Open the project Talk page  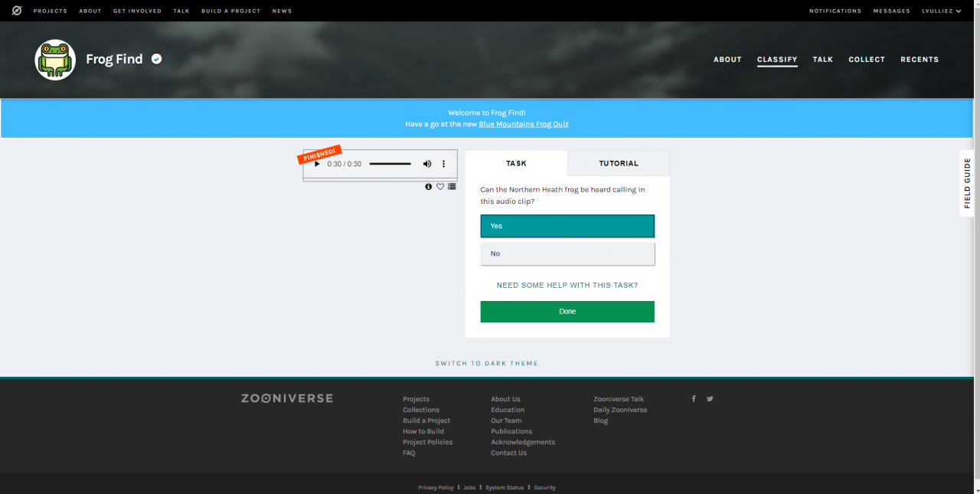823,60
